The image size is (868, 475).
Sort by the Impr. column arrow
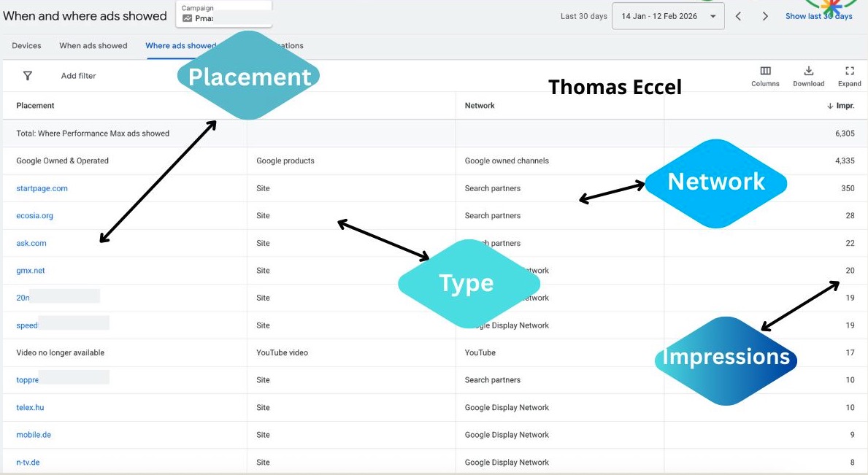pos(830,106)
